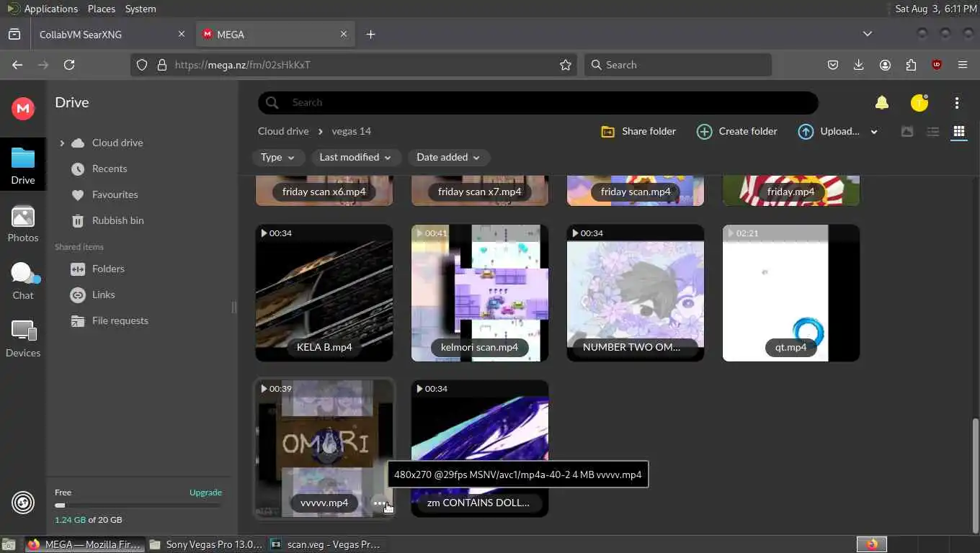Open the Photos section
Viewport: 980px width, 553px height.
pyautogui.click(x=22, y=224)
